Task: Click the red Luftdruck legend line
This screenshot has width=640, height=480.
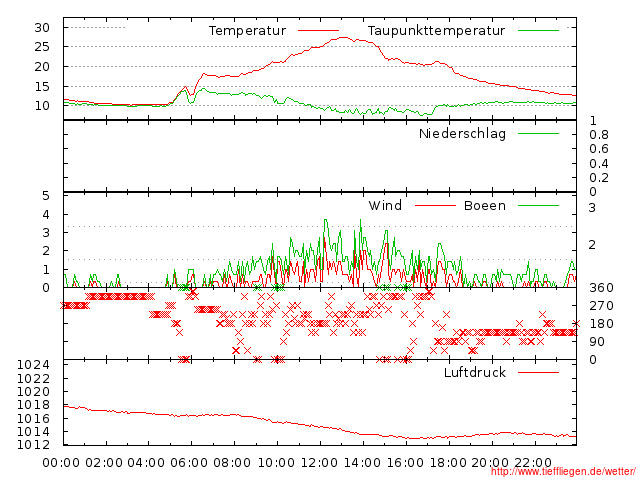Action: [x=538, y=372]
